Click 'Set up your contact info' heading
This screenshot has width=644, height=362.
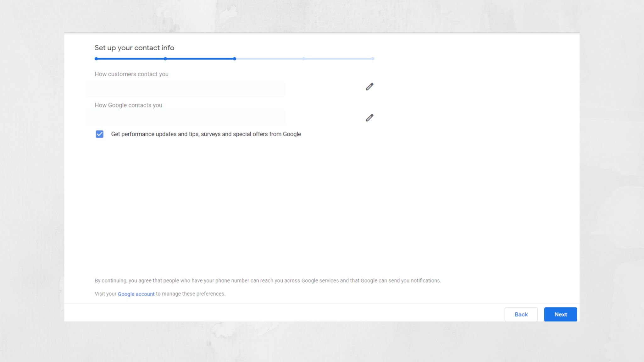134,48
